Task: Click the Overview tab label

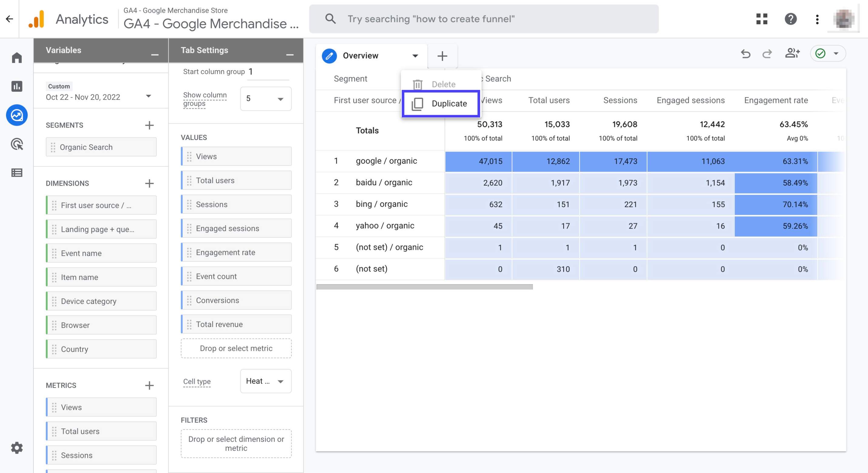Action: click(361, 55)
